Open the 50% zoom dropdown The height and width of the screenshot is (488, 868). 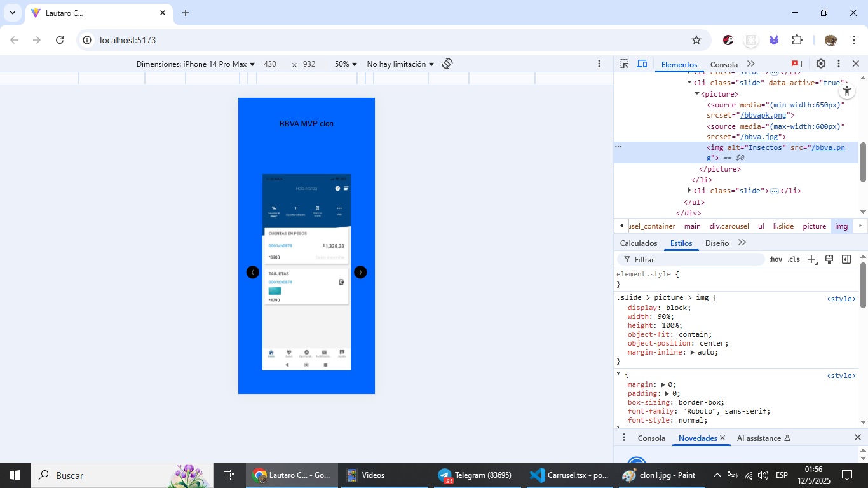tap(346, 64)
